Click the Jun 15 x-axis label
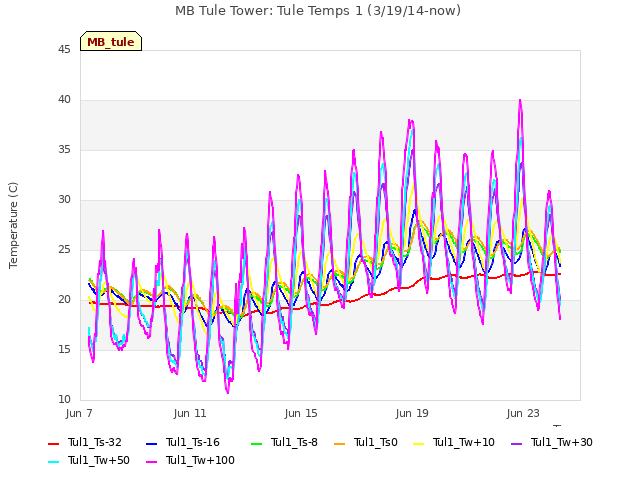 (x=301, y=413)
